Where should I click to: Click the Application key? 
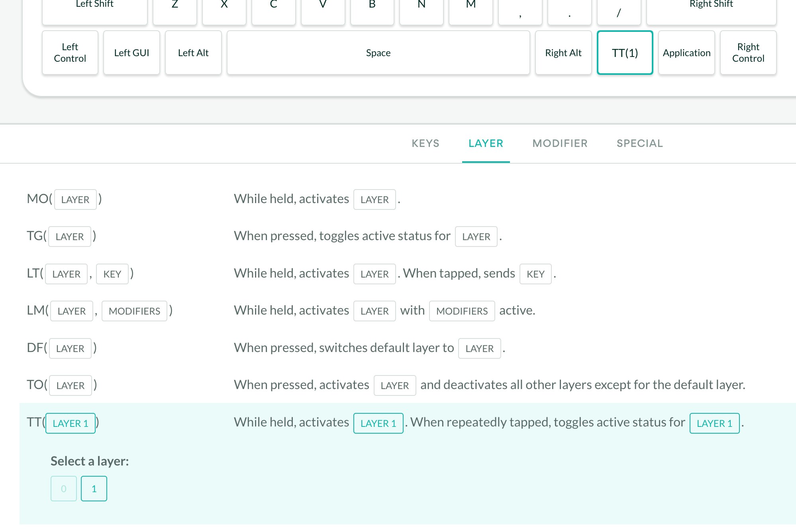(686, 53)
